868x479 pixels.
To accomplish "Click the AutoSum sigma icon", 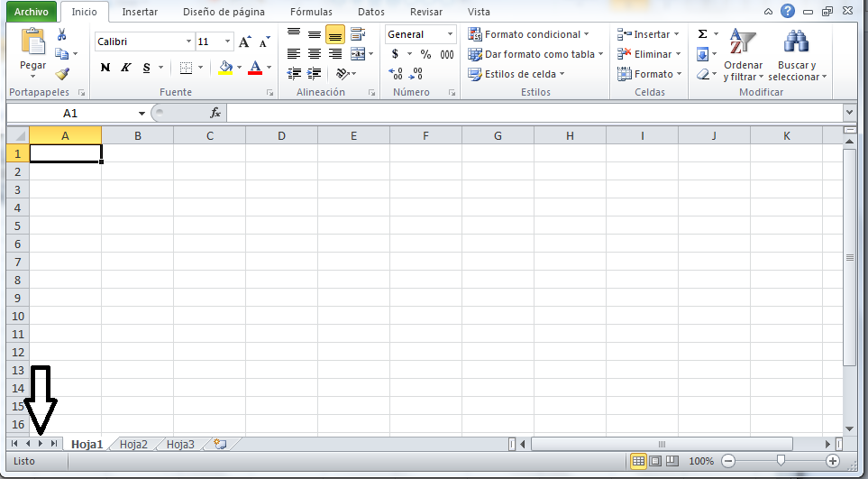I will tap(703, 34).
